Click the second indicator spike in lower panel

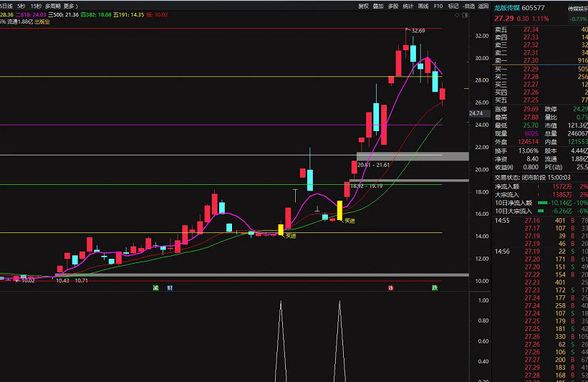point(339,340)
